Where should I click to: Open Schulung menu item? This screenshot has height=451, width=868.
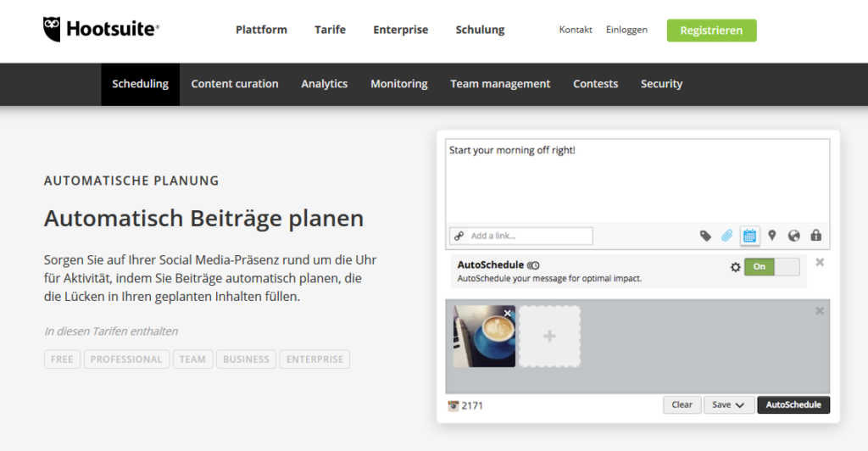tap(480, 30)
